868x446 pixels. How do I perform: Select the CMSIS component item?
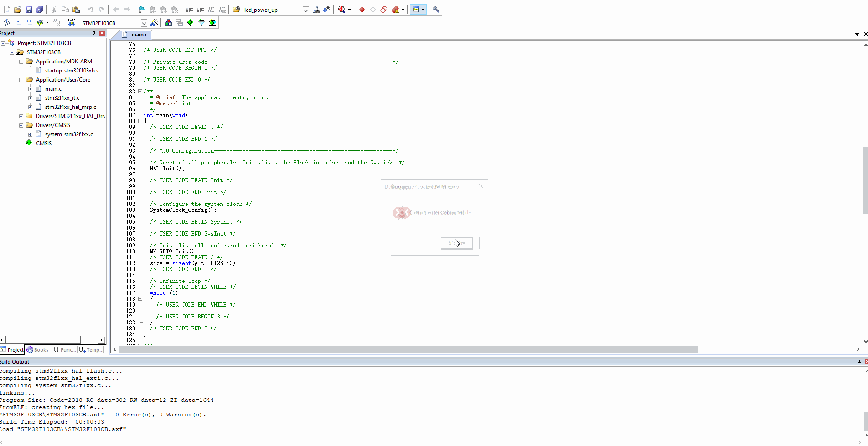44,144
